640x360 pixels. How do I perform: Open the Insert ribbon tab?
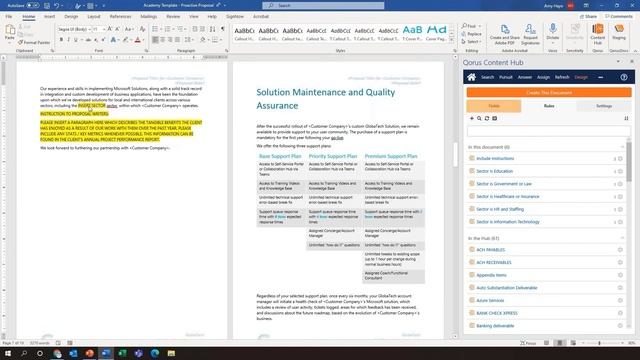coord(49,16)
